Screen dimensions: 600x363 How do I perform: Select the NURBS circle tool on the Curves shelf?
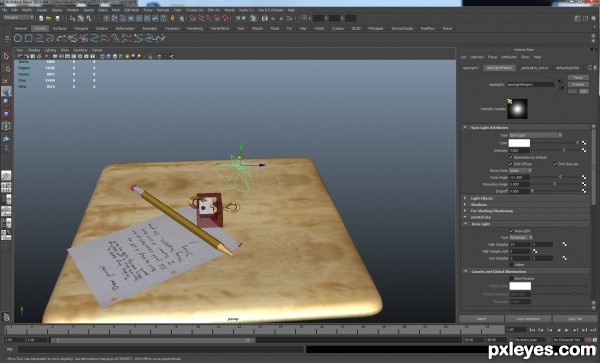pyautogui.click(x=18, y=38)
